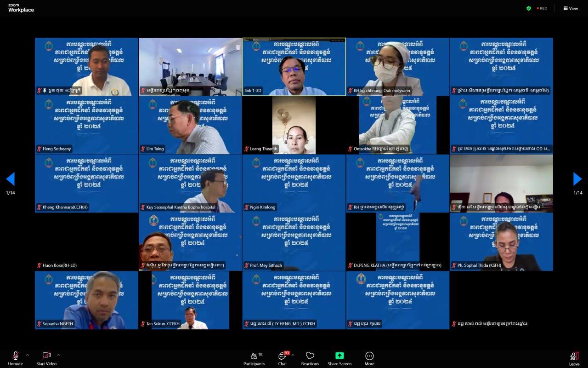Click the Zoom Workplace logo
The height and width of the screenshot is (368, 588).
pos(21,8)
